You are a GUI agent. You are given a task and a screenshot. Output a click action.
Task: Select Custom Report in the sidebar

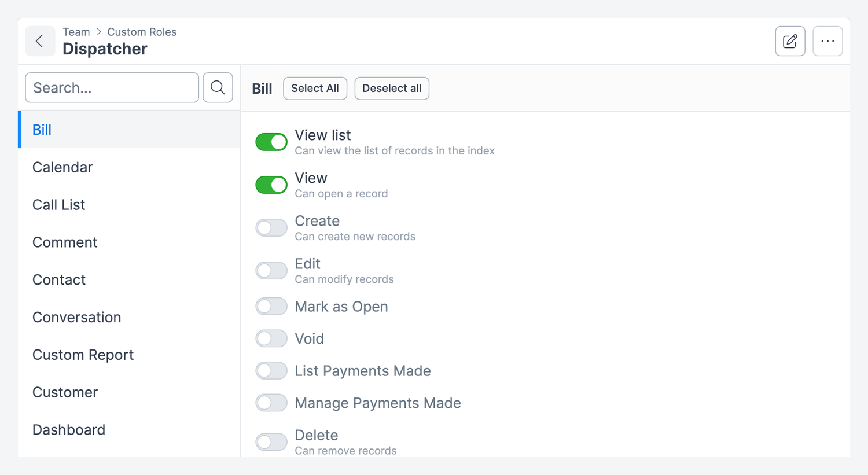pyautogui.click(x=129, y=355)
